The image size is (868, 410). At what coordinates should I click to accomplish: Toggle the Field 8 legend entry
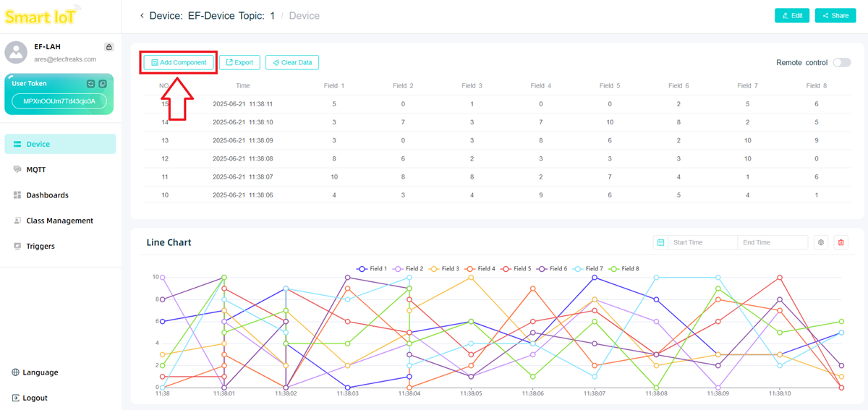tap(625, 269)
